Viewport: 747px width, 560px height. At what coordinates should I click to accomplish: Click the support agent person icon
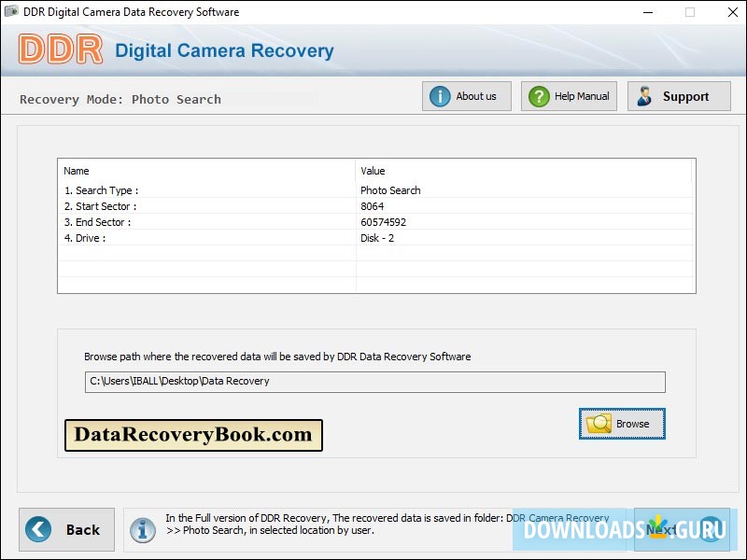[x=644, y=96]
